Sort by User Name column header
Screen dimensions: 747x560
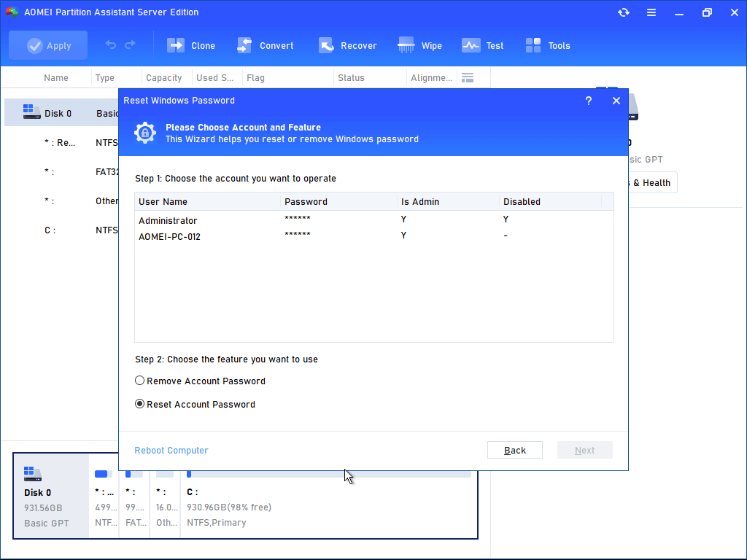tap(208, 201)
